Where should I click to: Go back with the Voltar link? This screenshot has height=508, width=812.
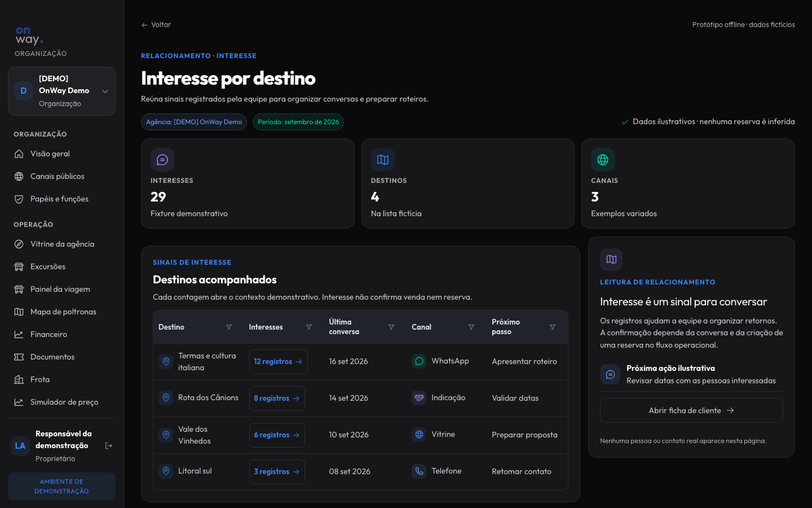pyautogui.click(x=156, y=25)
